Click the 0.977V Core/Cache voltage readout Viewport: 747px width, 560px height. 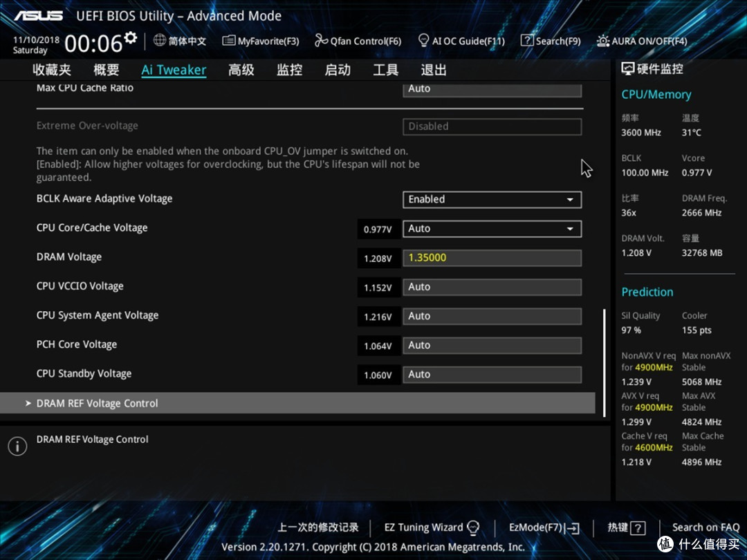click(x=378, y=230)
